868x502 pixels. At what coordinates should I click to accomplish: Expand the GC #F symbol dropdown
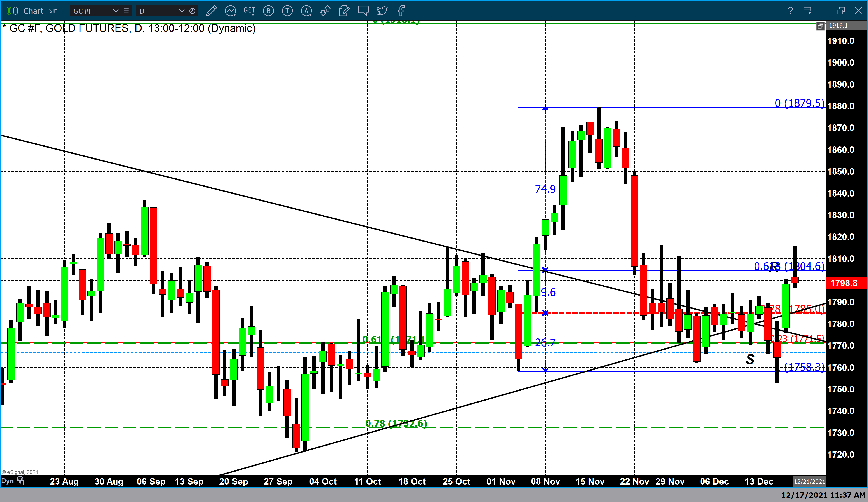click(x=116, y=11)
